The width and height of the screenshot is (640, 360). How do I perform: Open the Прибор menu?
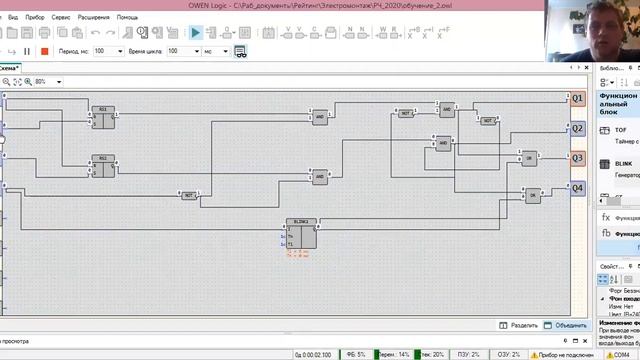35,18
